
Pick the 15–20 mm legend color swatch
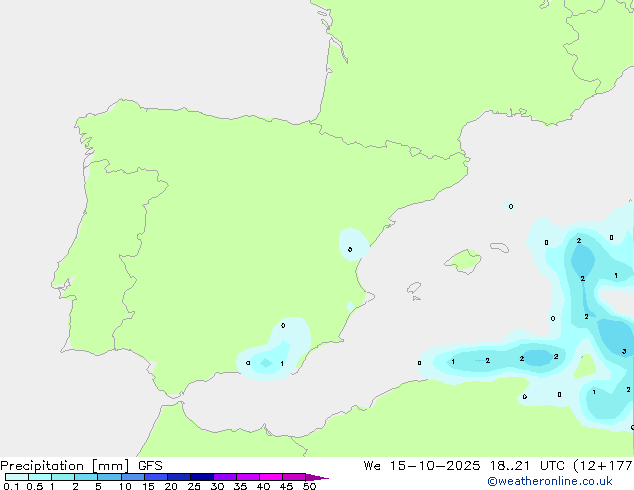(x=156, y=477)
